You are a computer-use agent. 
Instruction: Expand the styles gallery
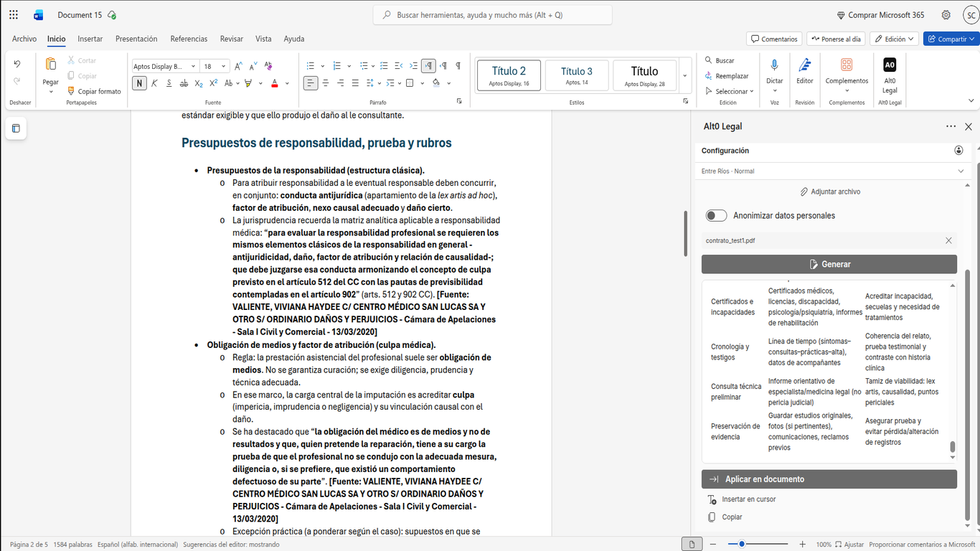[x=684, y=75]
